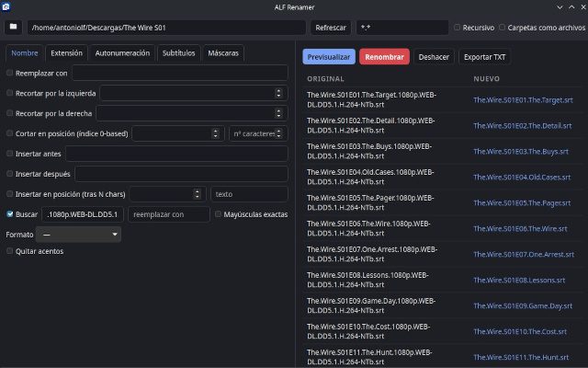Toggle Recortar por la izquierda checkbox
Image resolution: width=588 pixels, height=368 pixels.
click(x=9, y=93)
